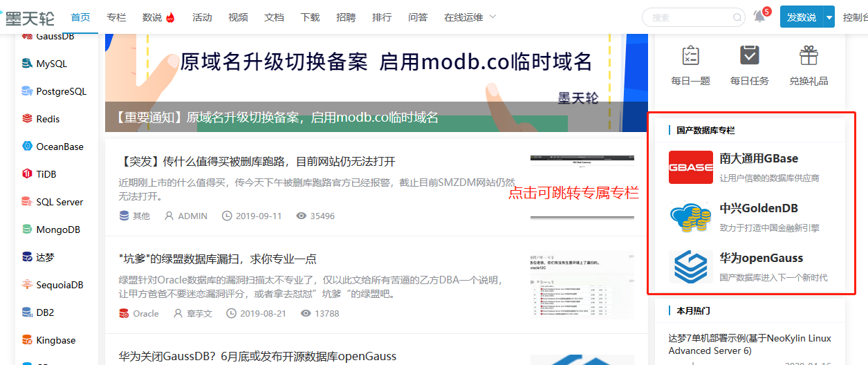The image size is (868, 365).
Task: Expand the 在线运维 dropdown menu
Action: [x=470, y=17]
